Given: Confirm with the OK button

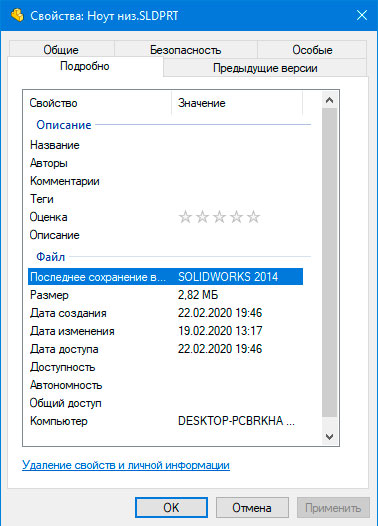Looking at the screenshot, I should point(171,508).
